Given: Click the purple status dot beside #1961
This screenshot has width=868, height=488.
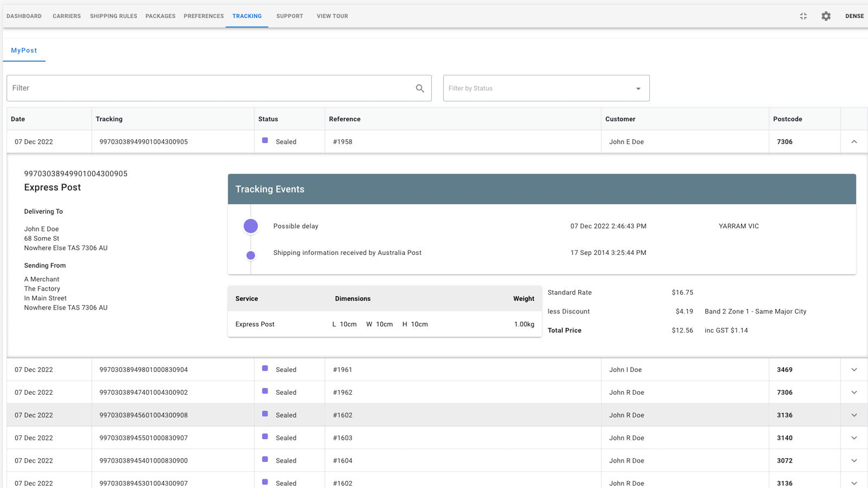Looking at the screenshot, I should pos(265,368).
